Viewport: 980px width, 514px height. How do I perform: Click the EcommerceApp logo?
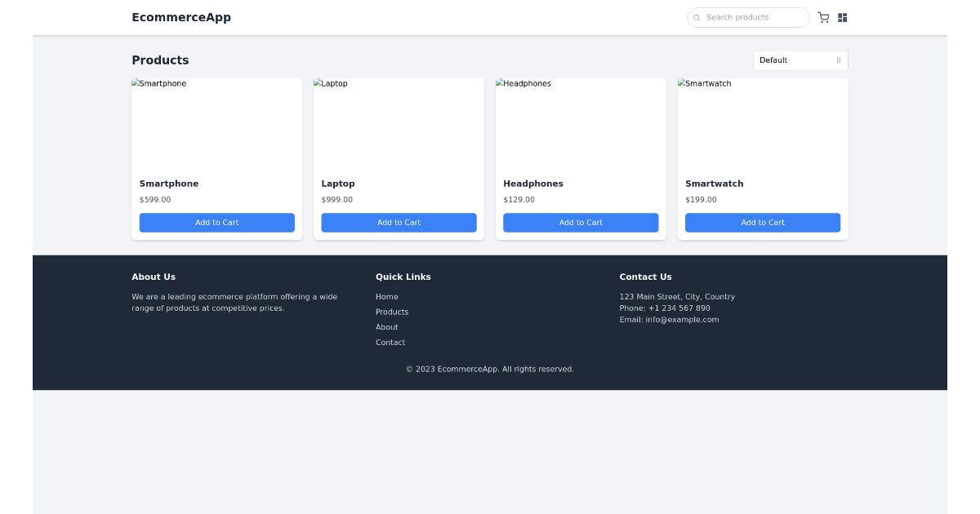pos(181,17)
